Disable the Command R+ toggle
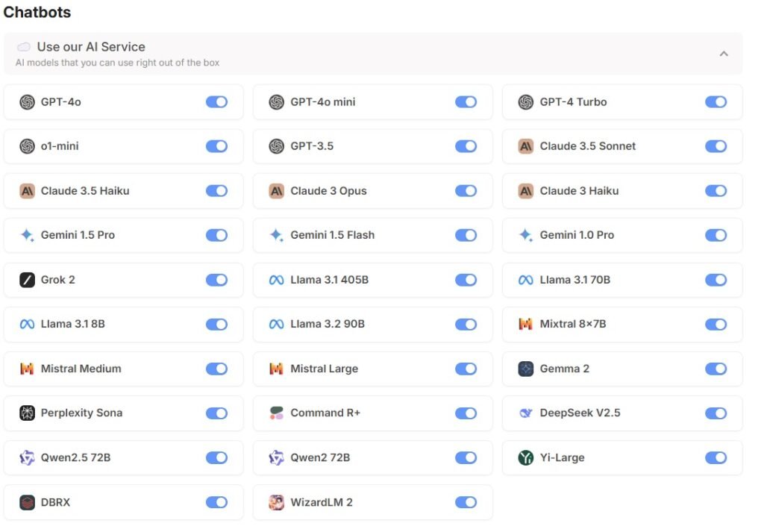764x532 pixels. point(466,413)
